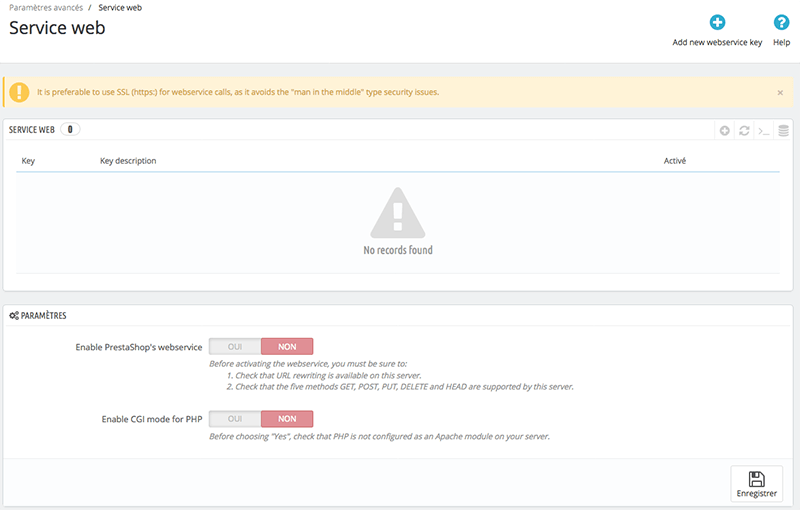The image size is (800, 510).
Task: Click the Add new webservice key icon
Action: 717,23
